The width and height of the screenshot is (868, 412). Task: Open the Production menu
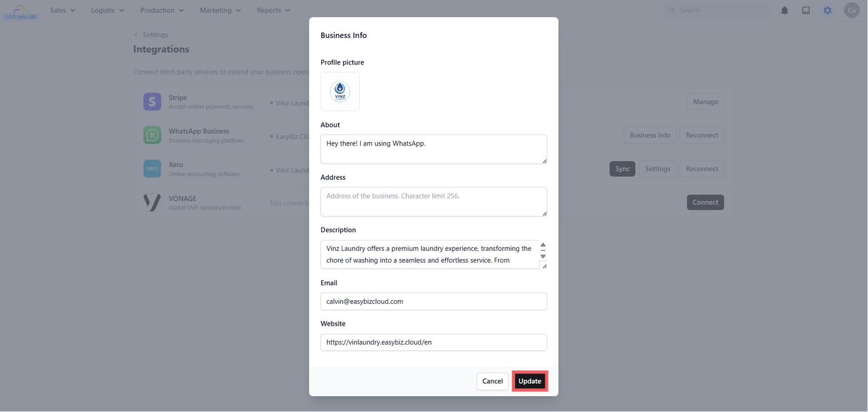point(162,10)
